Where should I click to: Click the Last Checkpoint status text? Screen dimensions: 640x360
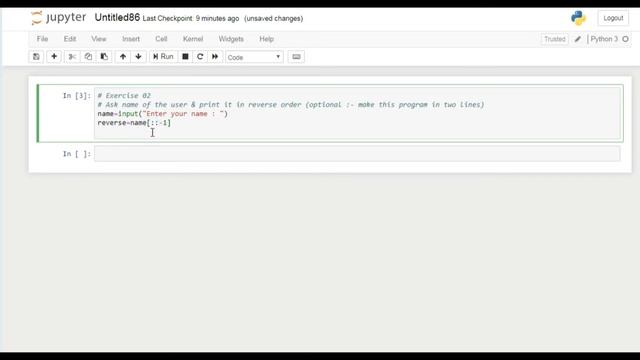pyautogui.click(x=191, y=18)
